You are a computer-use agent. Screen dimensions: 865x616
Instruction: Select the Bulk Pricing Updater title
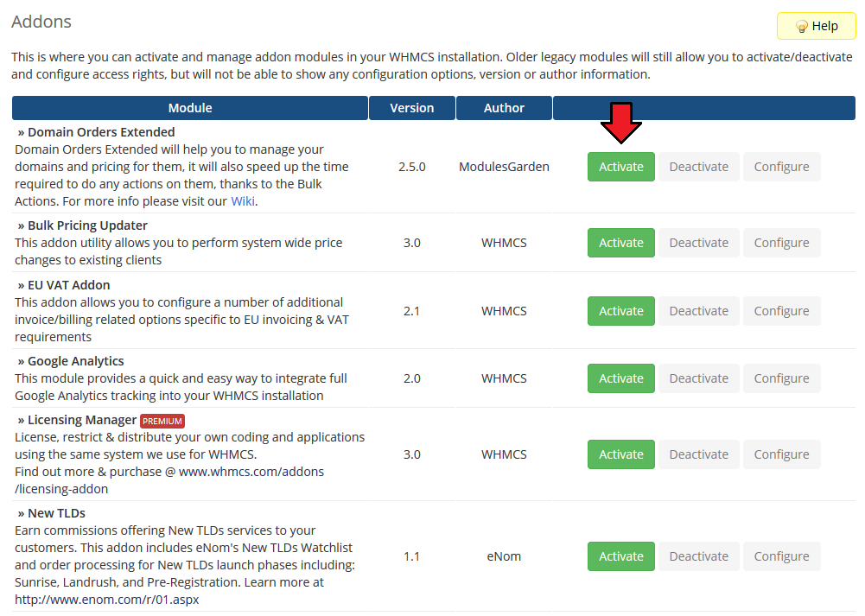(x=87, y=225)
